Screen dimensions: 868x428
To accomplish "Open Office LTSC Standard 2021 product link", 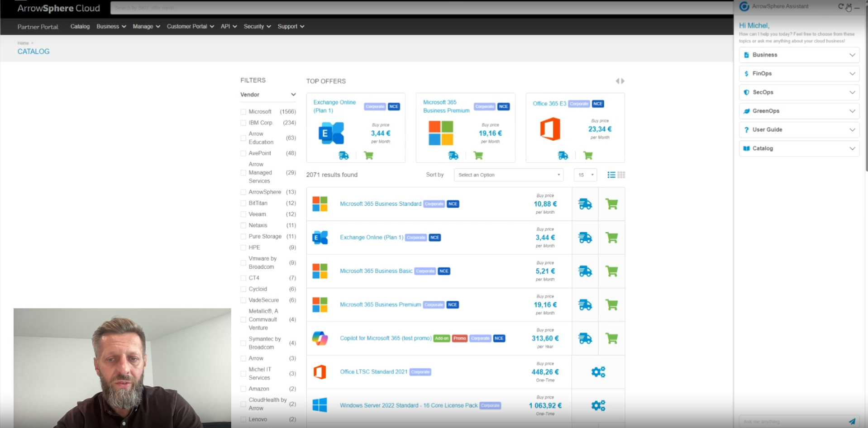I will coord(374,372).
